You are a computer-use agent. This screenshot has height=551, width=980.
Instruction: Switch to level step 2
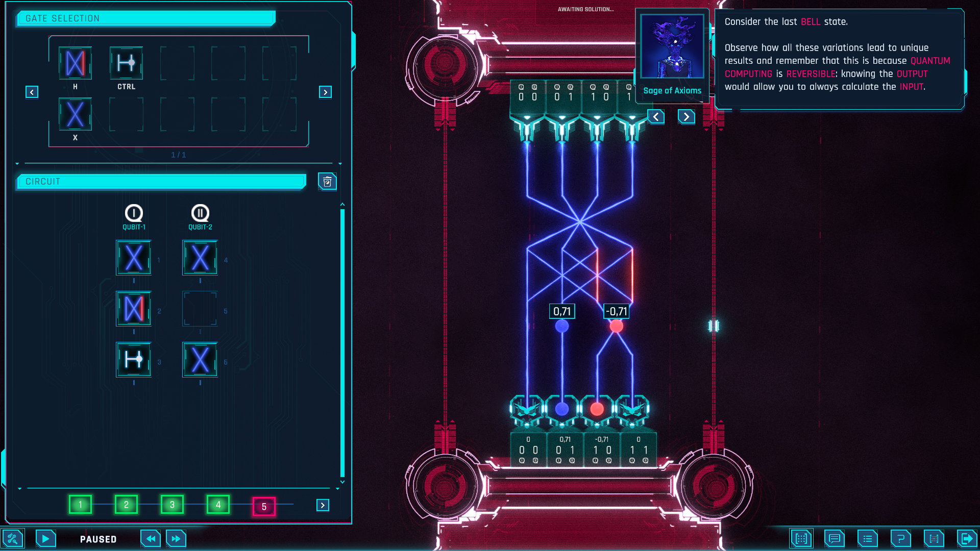pyautogui.click(x=126, y=505)
